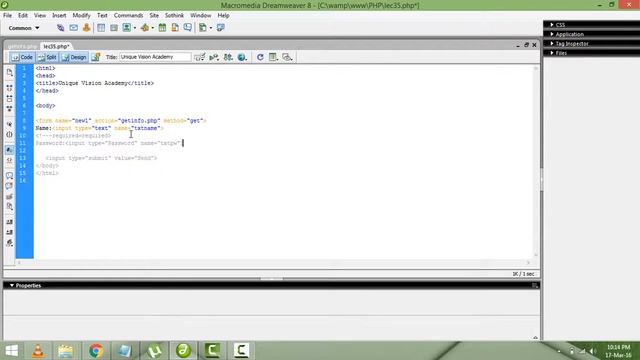Click the Recent Snippets coding icon
Screen dimensions: 640x360
[x=9, y=207]
